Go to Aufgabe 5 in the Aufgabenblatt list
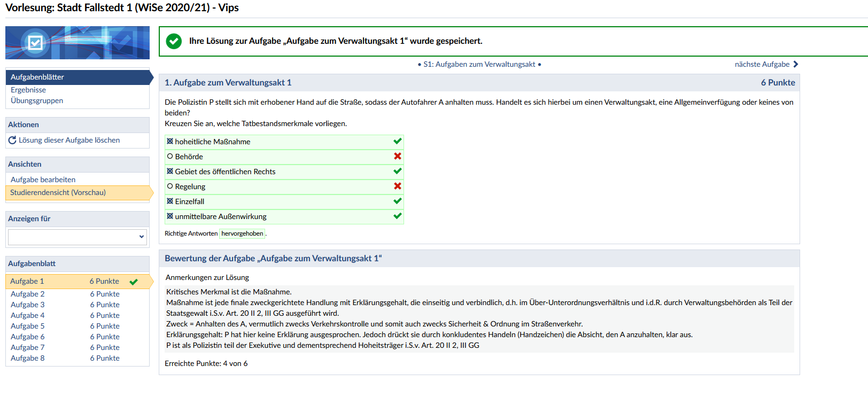The width and height of the screenshot is (868, 397). 28,326
